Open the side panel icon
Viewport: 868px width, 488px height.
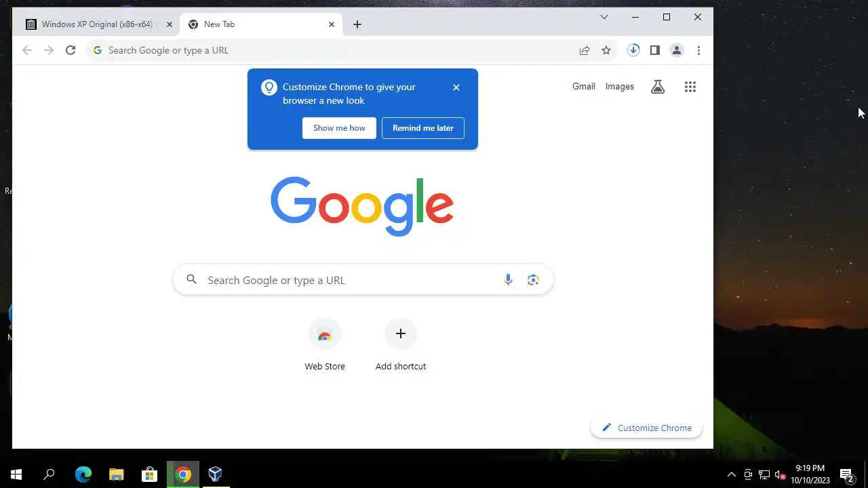tap(655, 50)
